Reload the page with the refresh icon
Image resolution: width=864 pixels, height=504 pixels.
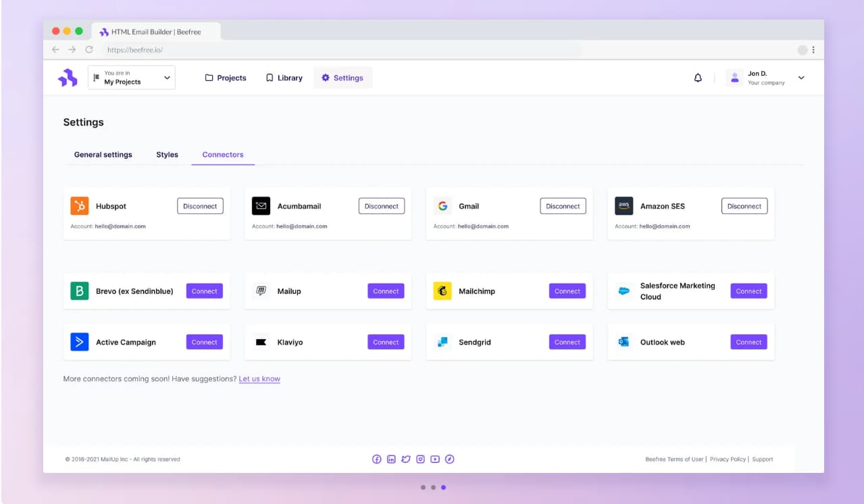[89, 49]
